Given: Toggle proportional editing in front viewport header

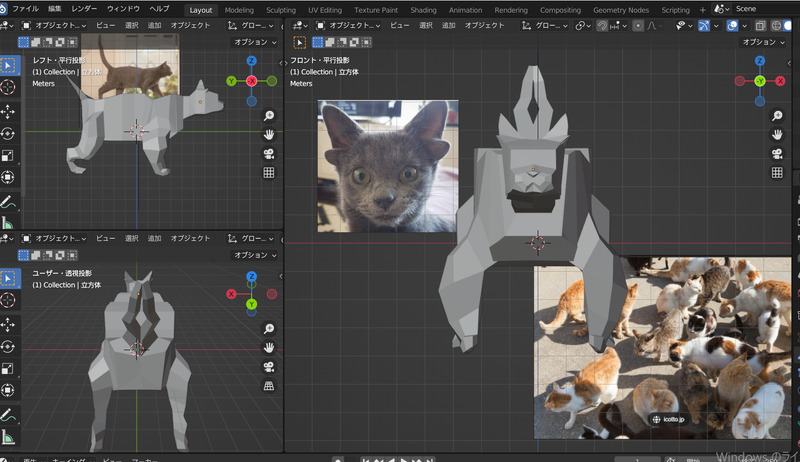Looking at the screenshot, I should 639,25.
